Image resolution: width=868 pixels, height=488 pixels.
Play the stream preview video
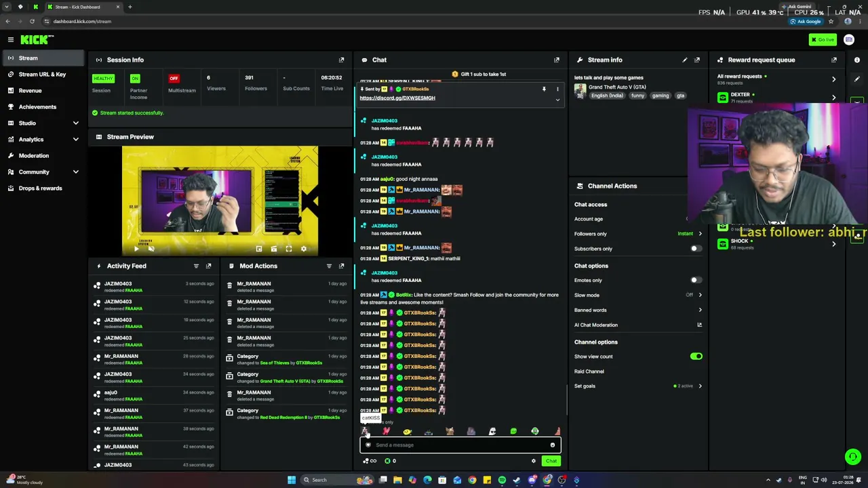[x=136, y=249]
